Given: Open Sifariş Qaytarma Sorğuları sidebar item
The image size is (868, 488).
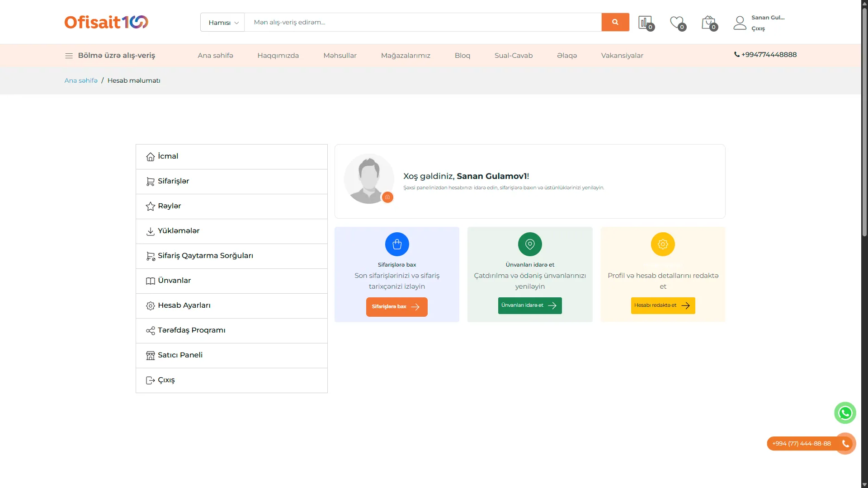Looking at the screenshot, I should pyautogui.click(x=231, y=256).
